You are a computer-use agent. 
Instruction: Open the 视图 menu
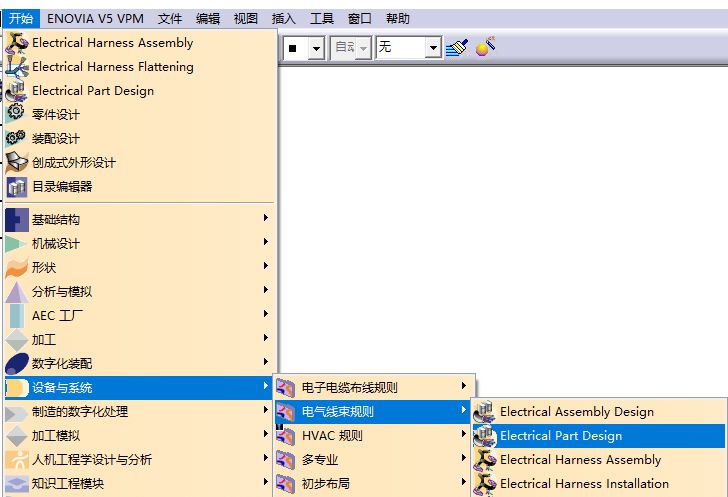[x=246, y=19]
